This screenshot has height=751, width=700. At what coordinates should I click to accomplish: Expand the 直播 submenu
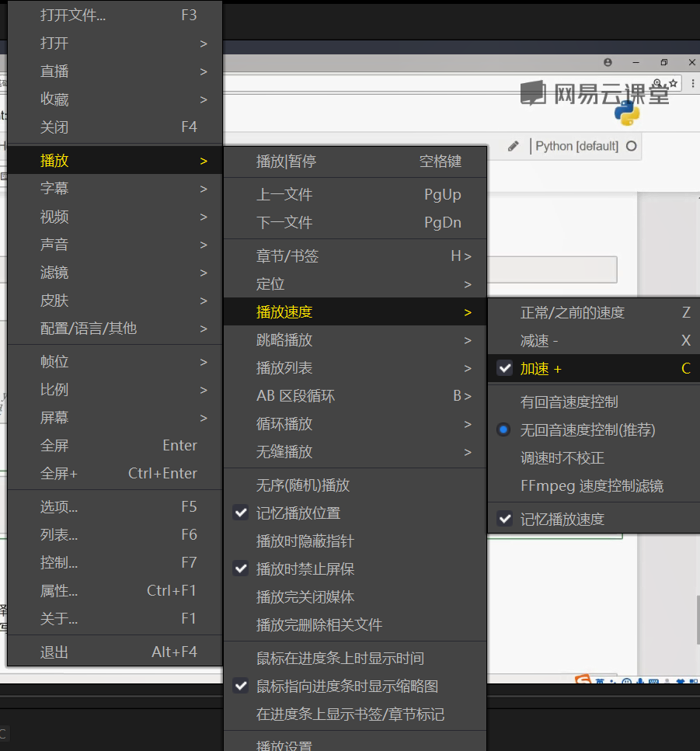[115, 71]
